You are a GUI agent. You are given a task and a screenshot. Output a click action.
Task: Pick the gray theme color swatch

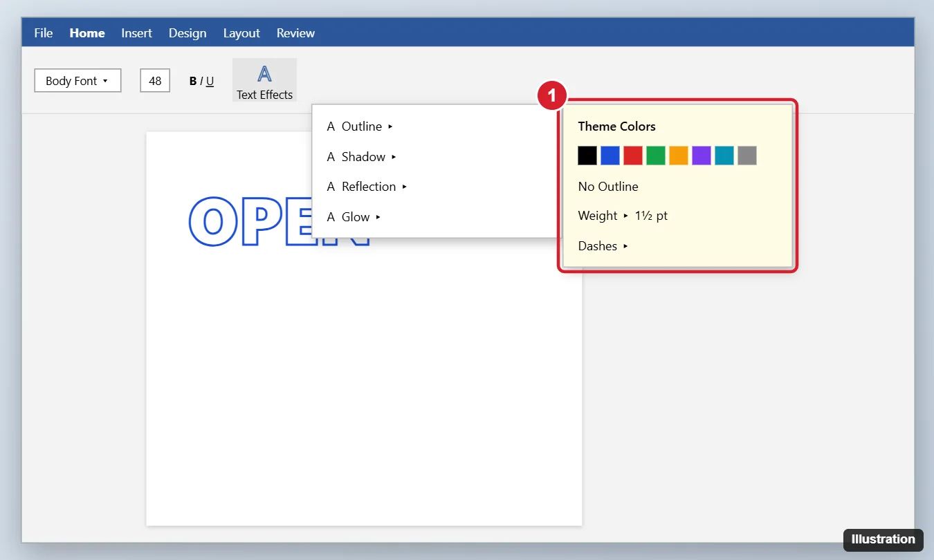coord(747,156)
